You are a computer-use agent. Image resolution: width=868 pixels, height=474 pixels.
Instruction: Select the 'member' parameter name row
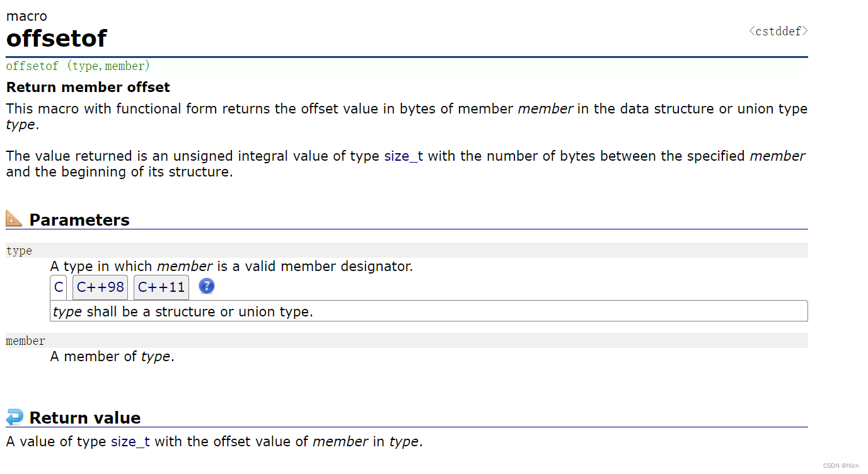(407, 340)
